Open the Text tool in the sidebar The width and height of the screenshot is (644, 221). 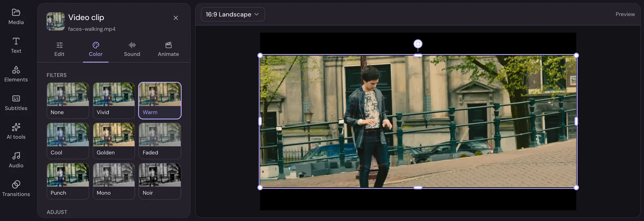click(16, 45)
